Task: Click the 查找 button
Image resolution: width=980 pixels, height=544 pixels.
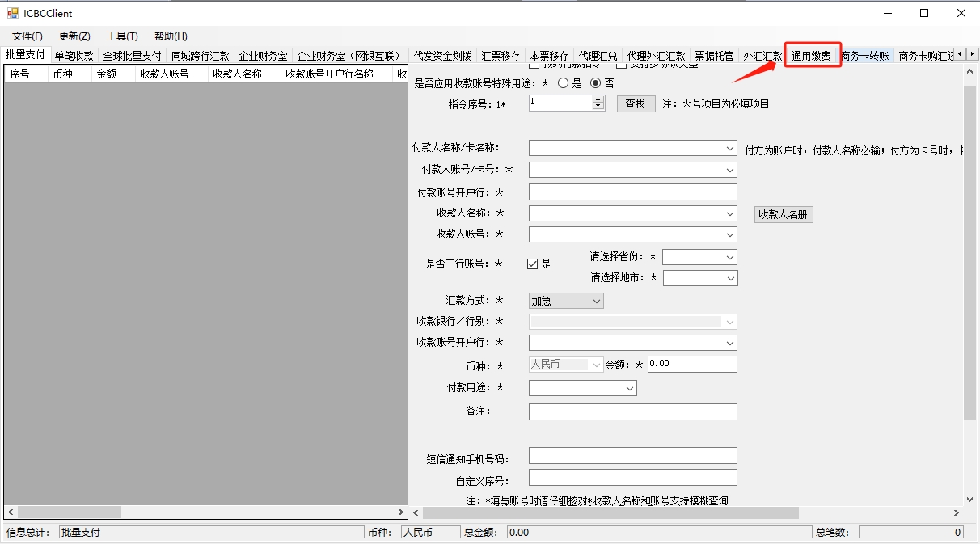Action: (636, 103)
